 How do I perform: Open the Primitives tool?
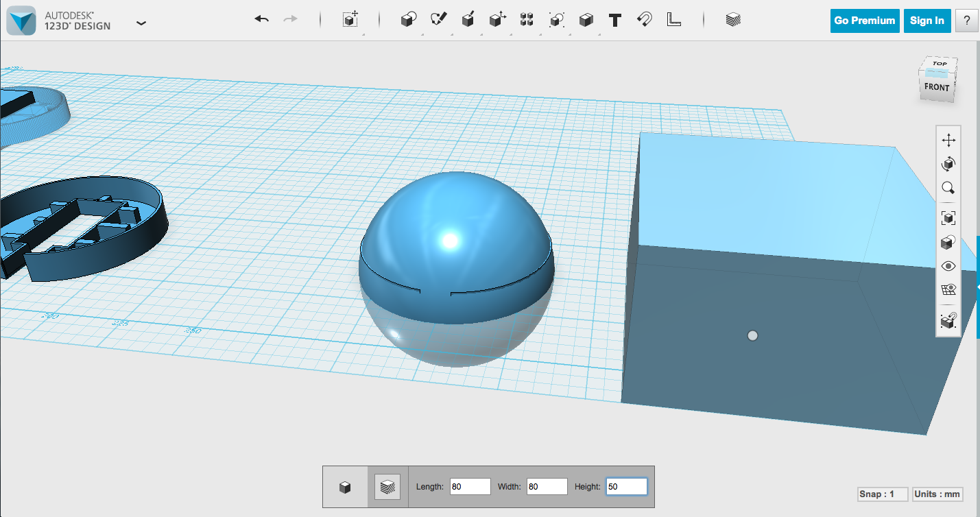click(x=407, y=20)
